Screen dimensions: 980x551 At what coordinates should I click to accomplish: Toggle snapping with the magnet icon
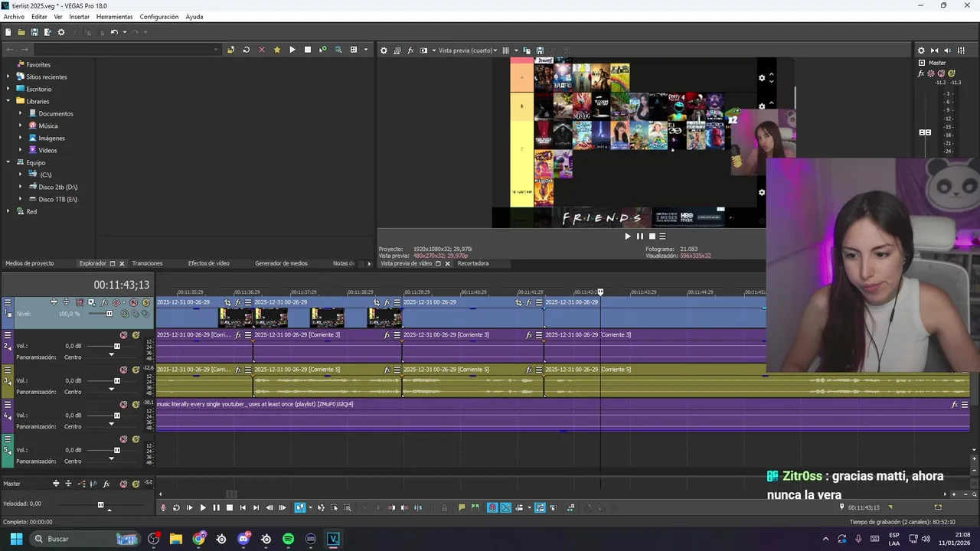click(492, 507)
